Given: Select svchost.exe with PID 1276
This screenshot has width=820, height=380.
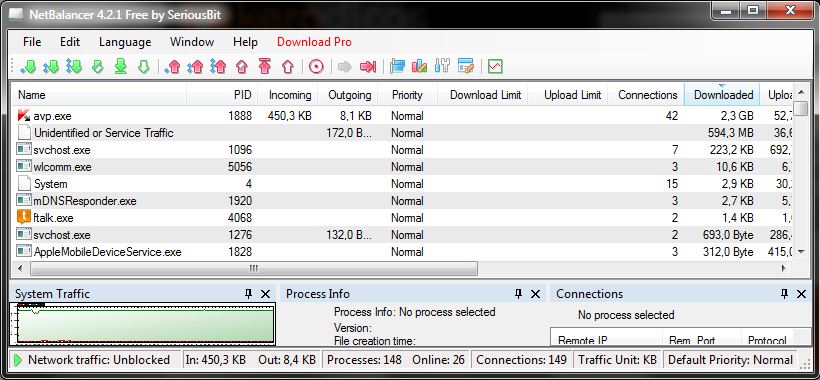Looking at the screenshot, I should [x=403, y=235].
